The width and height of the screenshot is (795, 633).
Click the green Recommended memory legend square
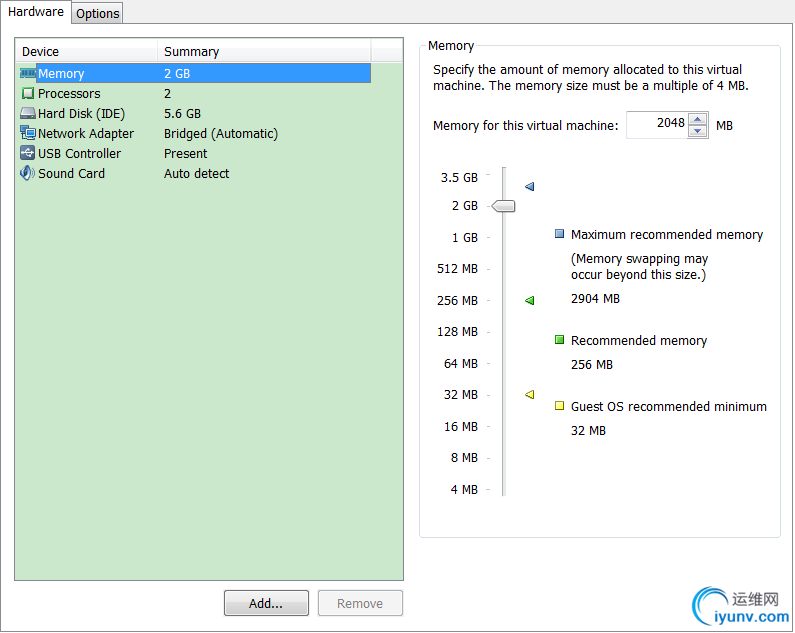click(x=559, y=339)
